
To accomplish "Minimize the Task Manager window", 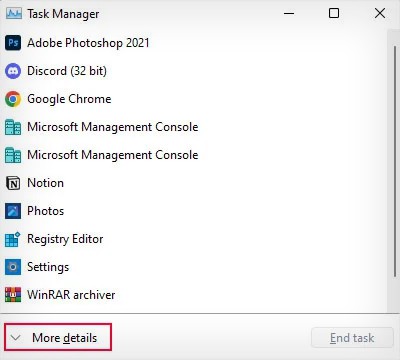I will (x=289, y=13).
